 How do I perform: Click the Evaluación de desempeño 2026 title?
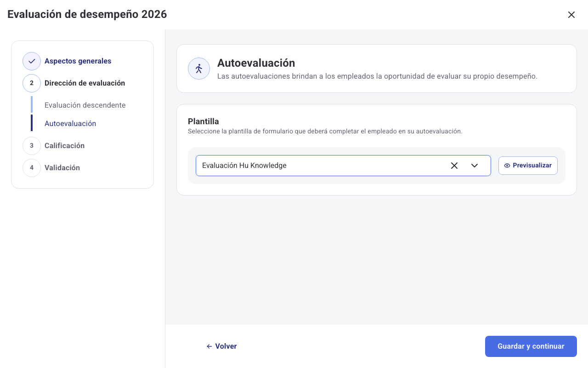(87, 14)
